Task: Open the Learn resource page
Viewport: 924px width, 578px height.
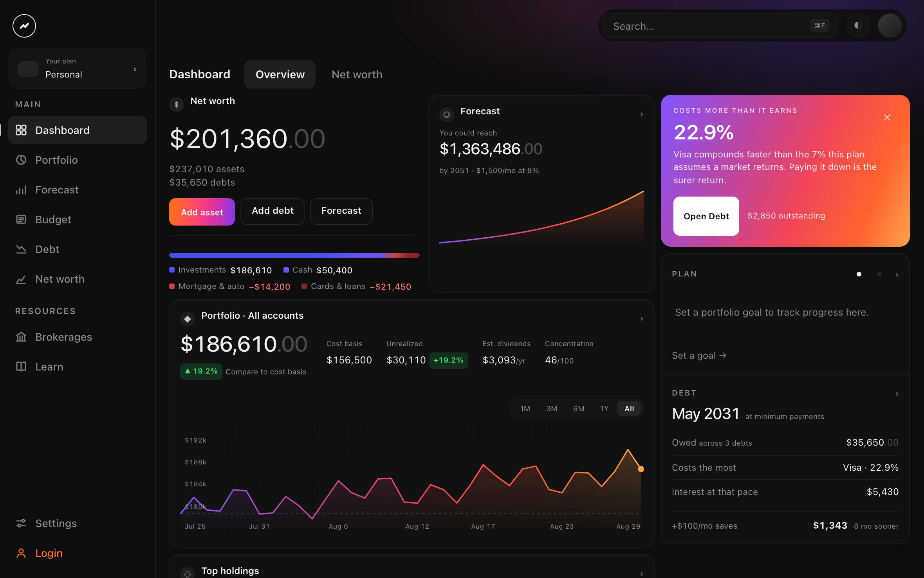Action: (x=78, y=367)
